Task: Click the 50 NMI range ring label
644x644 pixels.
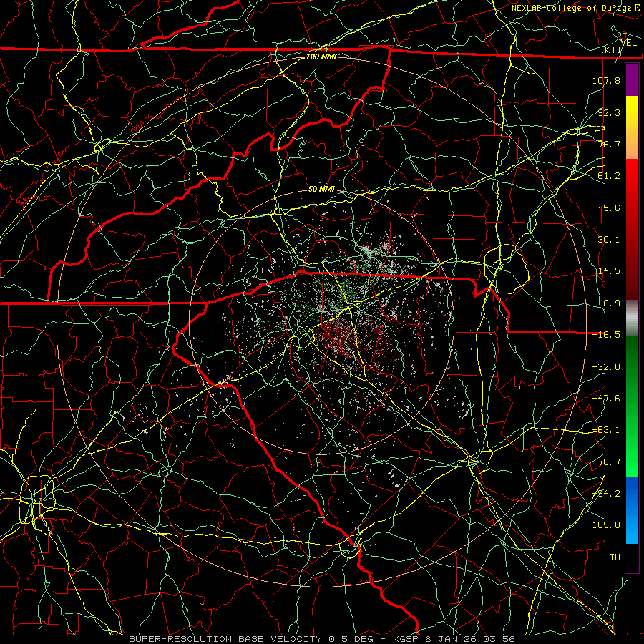Action: coord(321,189)
